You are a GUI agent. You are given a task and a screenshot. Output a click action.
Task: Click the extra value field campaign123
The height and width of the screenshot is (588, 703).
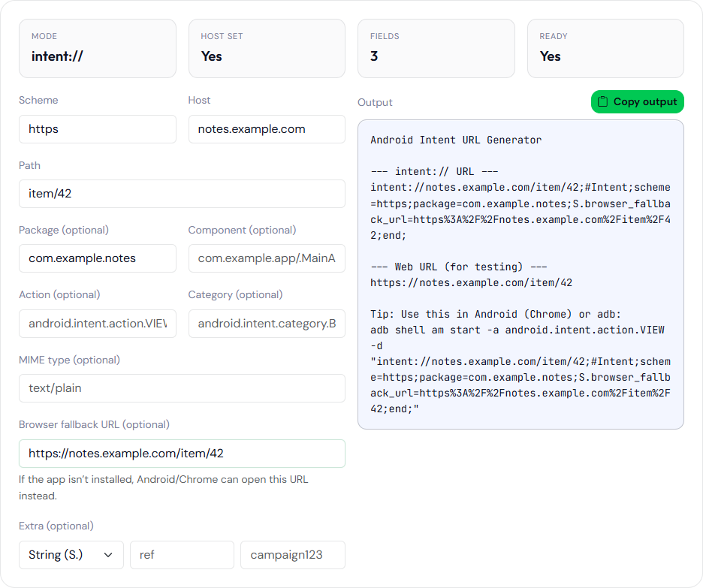(x=293, y=555)
